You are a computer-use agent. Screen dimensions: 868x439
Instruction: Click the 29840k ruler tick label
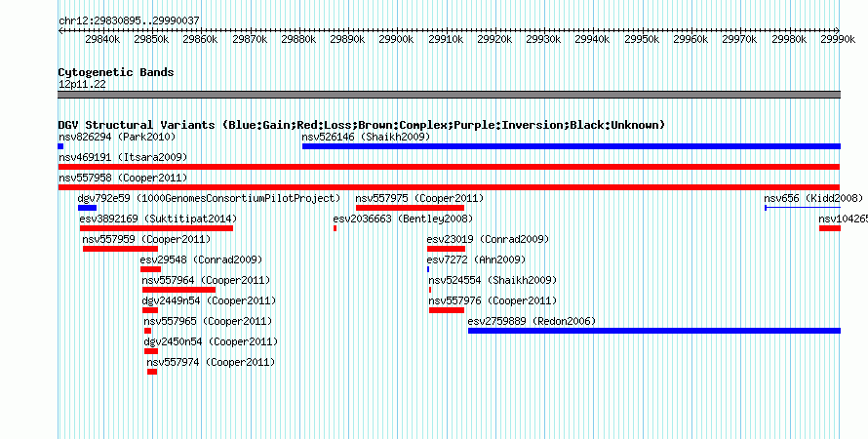[102, 39]
